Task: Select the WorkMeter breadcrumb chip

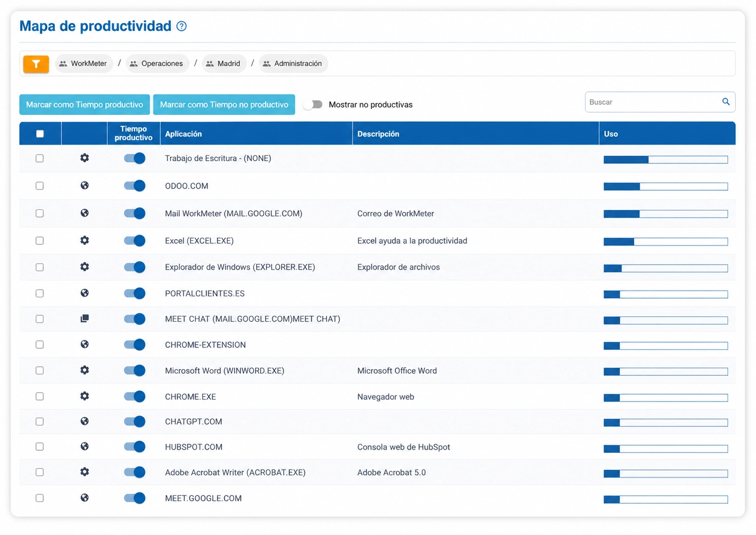Action: click(x=84, y=63)
